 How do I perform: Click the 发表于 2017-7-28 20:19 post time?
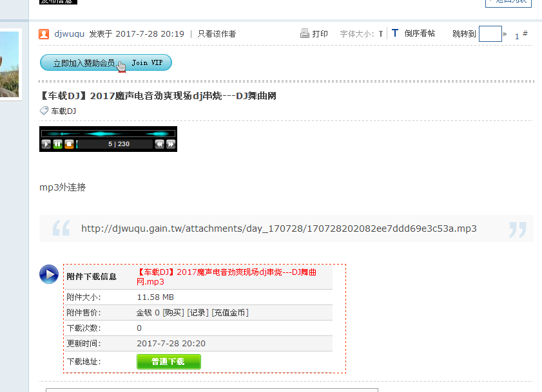click(137, 34)
